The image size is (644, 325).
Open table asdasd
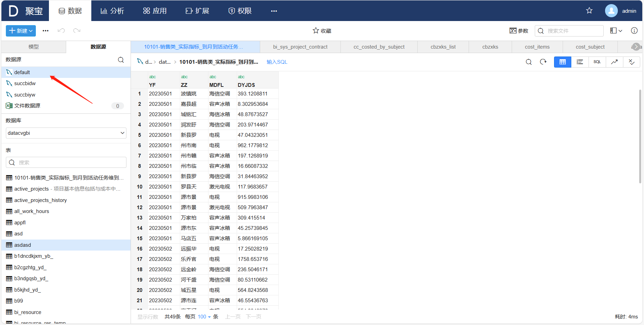point(66,245)
